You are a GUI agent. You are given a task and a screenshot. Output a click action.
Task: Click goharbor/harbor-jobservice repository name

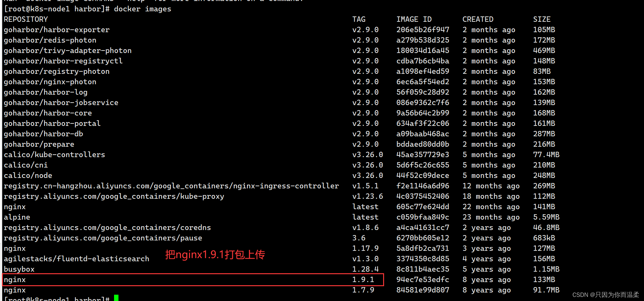coord(61,103)
